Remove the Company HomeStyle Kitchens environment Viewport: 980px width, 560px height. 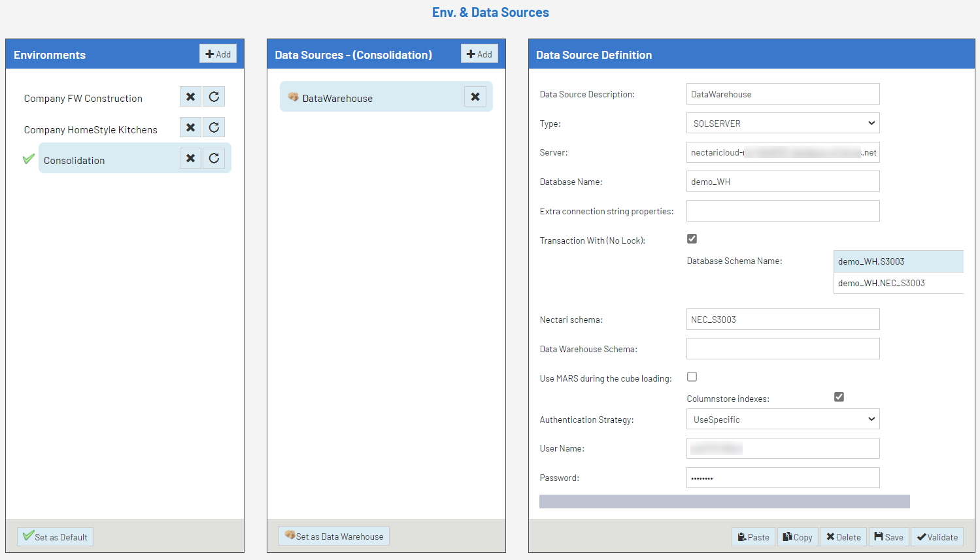[190, 127]
